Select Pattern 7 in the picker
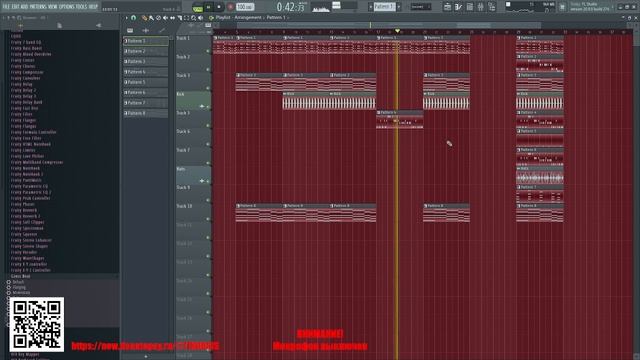 [x=145, y=103]
